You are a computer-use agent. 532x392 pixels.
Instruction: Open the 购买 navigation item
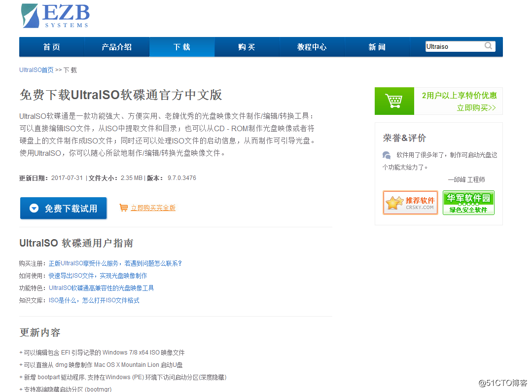247,47
